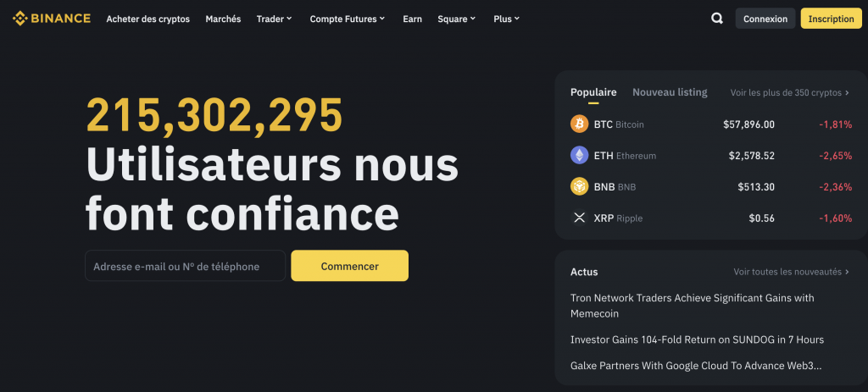This screenshot has width=868, height=392.
Task: Click the Bitcoin coin icon
Action: point(580,124)
